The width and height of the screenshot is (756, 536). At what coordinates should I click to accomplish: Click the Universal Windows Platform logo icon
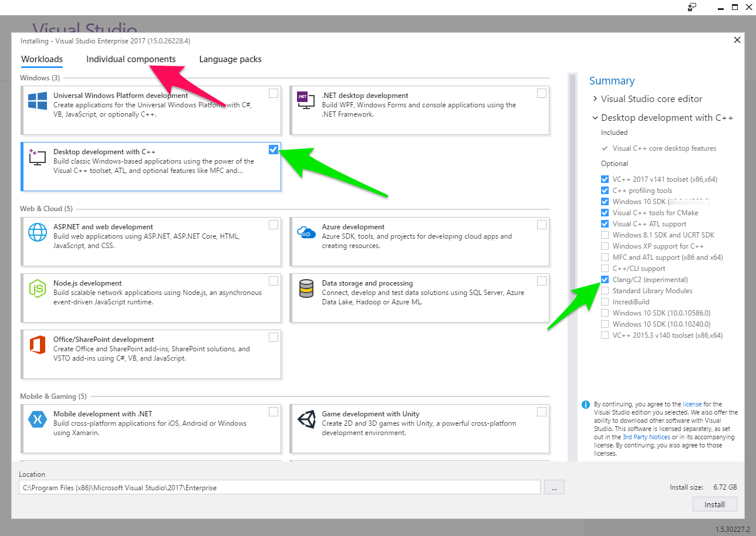(38, 101)
